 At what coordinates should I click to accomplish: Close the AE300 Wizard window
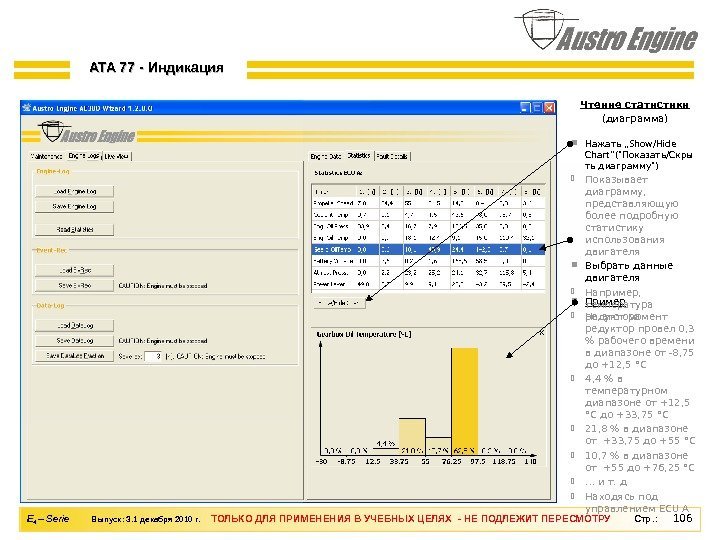549,108
